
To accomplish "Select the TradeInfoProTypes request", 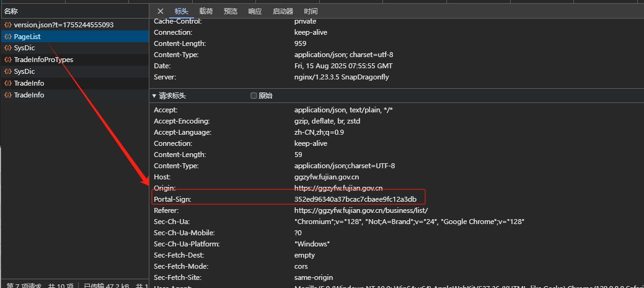I will [74, 60].
